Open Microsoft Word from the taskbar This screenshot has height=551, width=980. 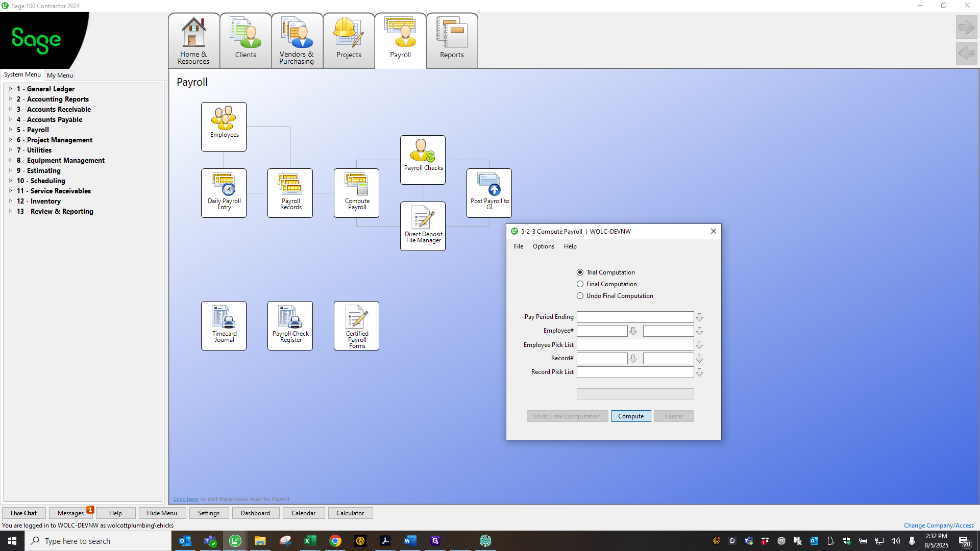[x=410, y=541]
